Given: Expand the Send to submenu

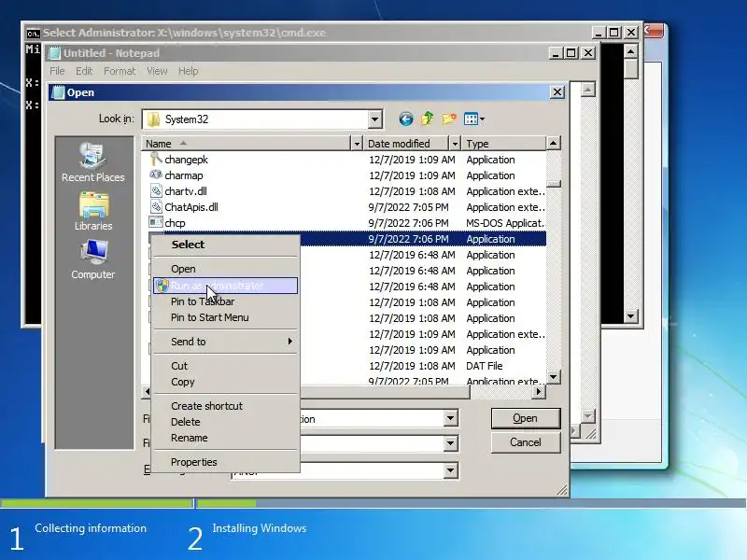Looking at the screenshot, I should (225, 342).
